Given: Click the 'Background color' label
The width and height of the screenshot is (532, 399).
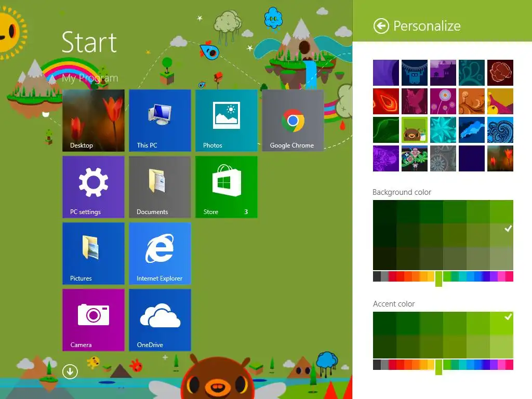Looking at the screenshot, I should pos(402,192).
